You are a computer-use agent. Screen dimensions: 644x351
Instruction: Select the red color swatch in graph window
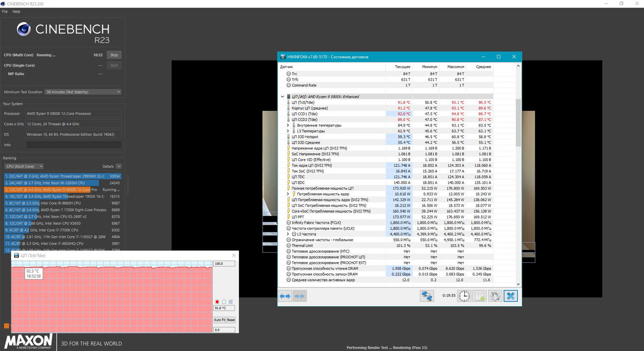pyautogui.click(x=217, y=302)
